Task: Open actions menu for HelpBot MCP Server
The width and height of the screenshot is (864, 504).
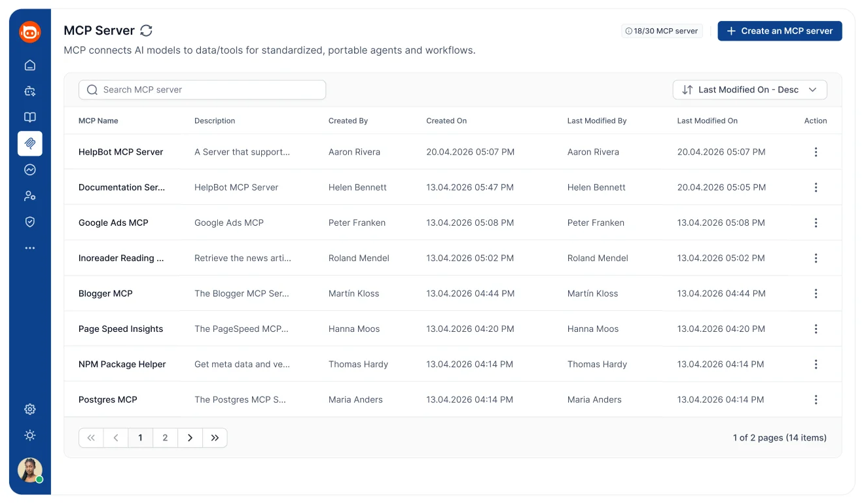Action: click(x=816, y=152)
